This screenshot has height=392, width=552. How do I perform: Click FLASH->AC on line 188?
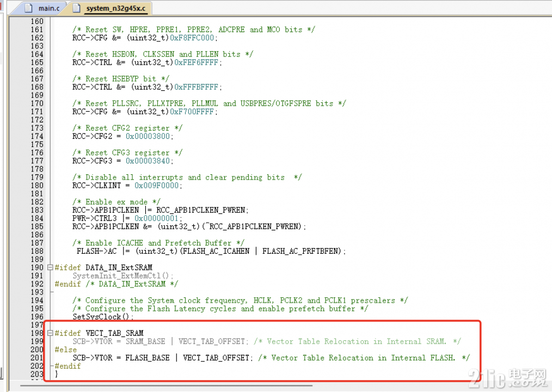click(97, 251)
